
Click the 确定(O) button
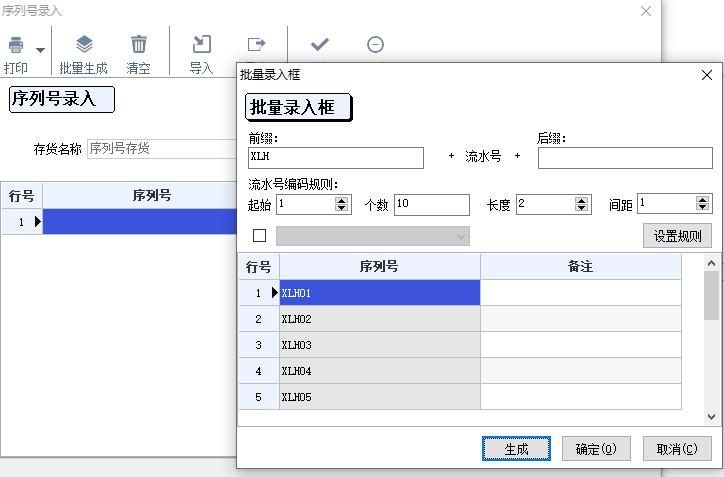pyautogui.click(x=596, y=449)
